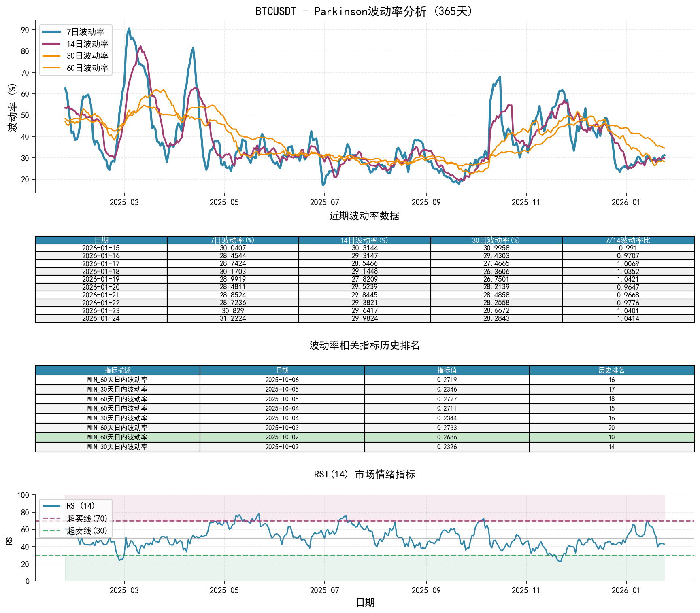
Task: Select the 日期 column header
Action: 101,240
